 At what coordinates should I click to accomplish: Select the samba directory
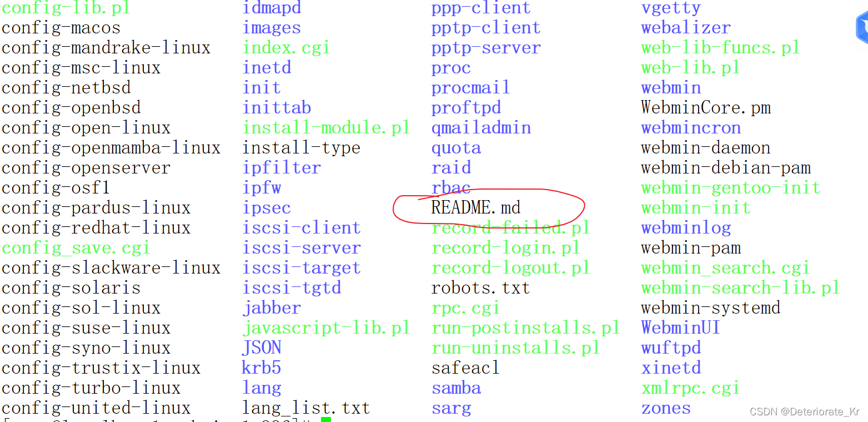pyautogui.click(x=456, y=388)
